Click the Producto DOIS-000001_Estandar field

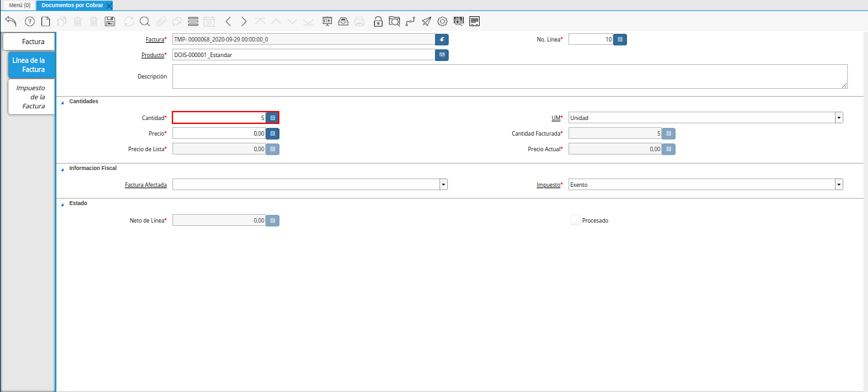tap(304, 55)
